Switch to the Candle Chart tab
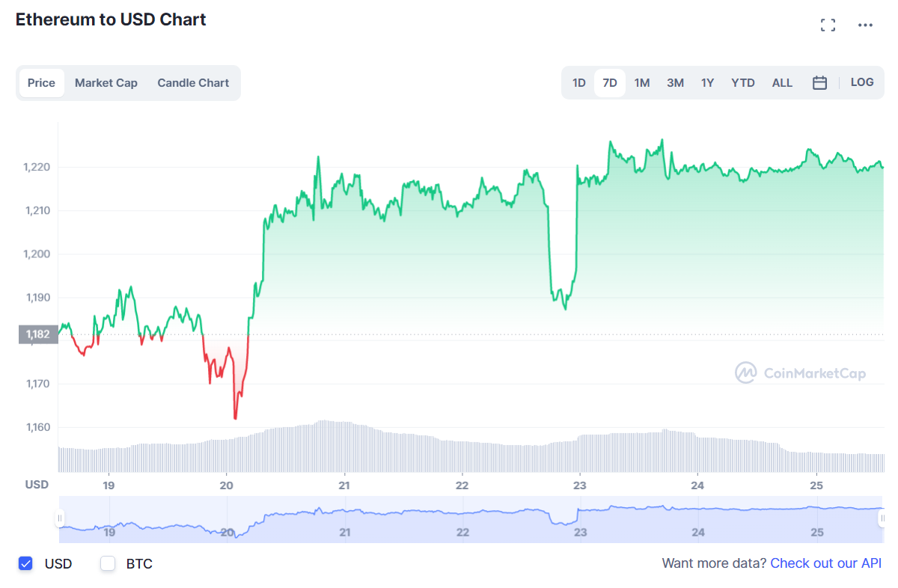 click(x=193, y=83)
